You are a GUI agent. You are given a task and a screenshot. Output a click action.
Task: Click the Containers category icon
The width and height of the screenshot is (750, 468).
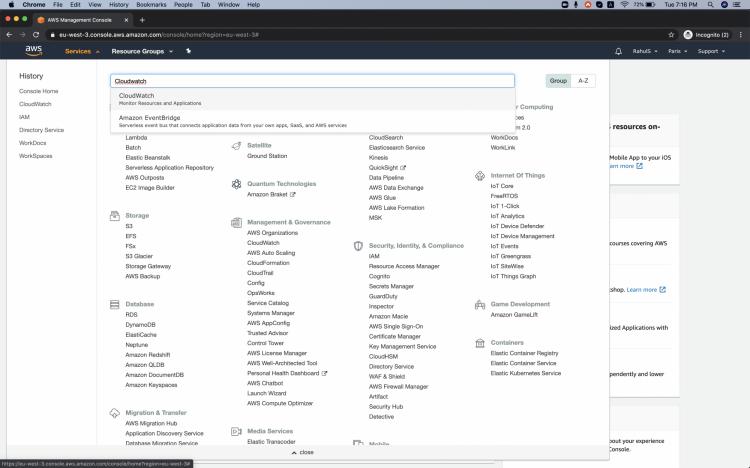pyautogui.click(x=480, y=342)
